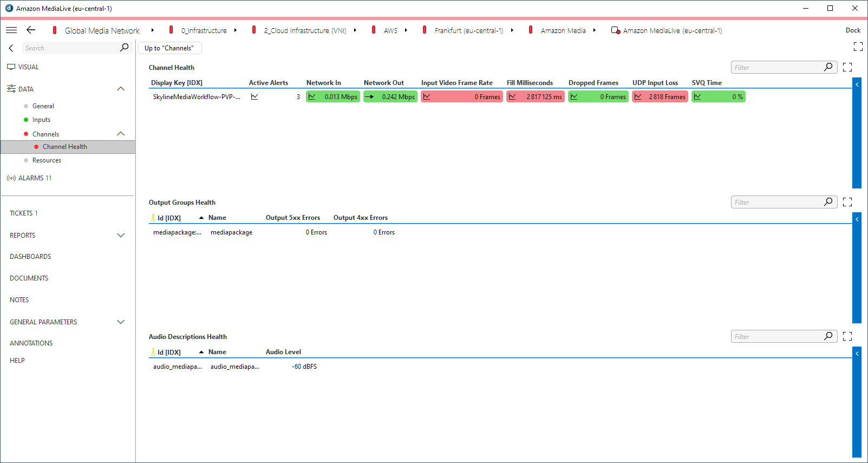Toggle full screen for the whole card
868x463 pixels.
click(858, 47)
